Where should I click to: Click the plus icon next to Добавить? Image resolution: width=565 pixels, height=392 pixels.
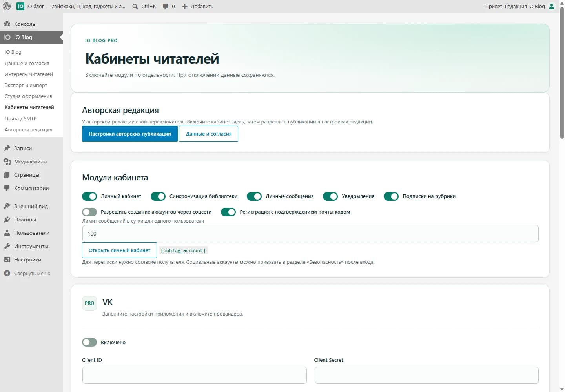(185, 7)
